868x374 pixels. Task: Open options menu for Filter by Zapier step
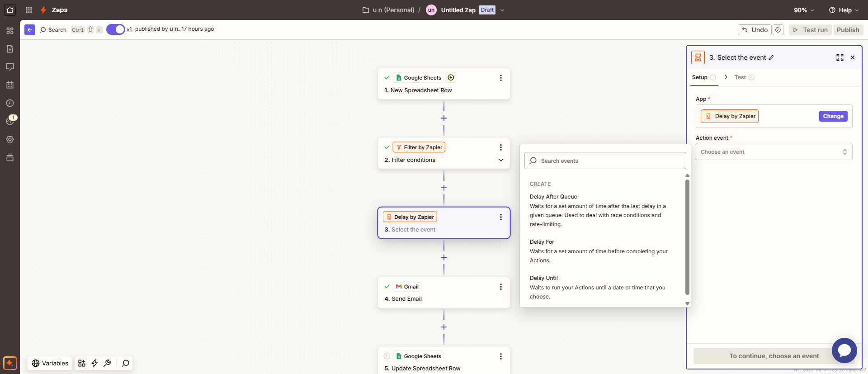pos(501,147)
